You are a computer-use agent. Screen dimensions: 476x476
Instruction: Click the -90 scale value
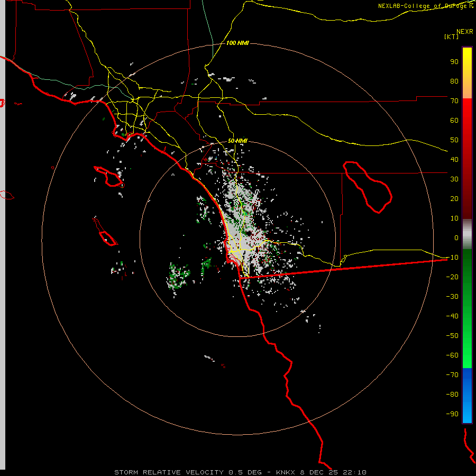452,414
